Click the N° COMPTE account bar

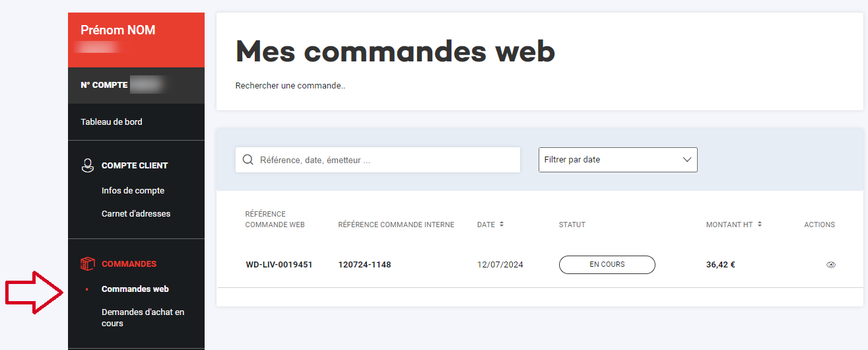tap(136, 85)
